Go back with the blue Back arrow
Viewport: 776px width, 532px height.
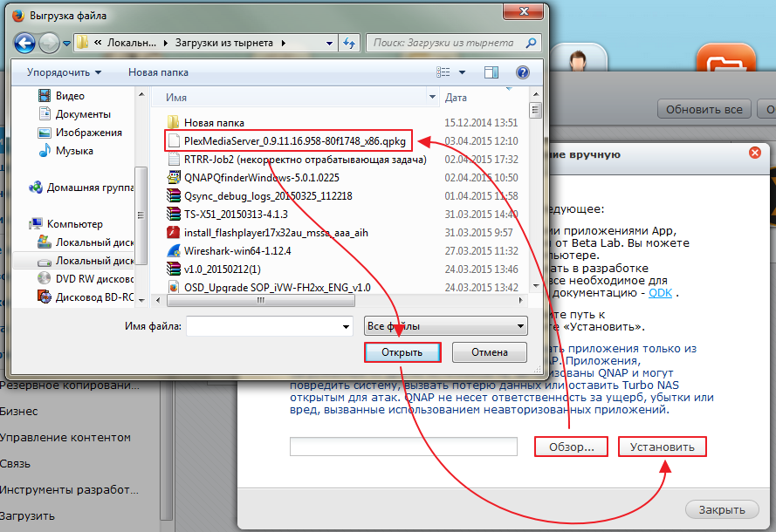24,43
